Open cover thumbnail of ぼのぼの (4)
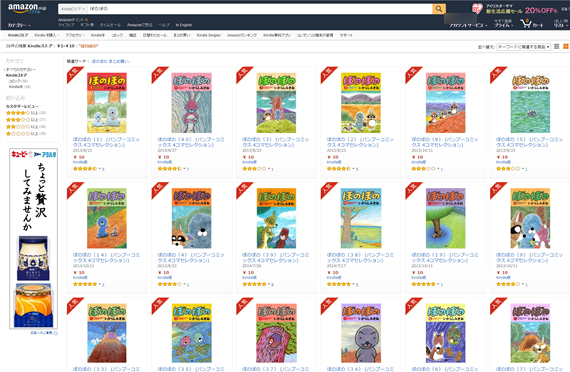The image size is (570, 372). pos(191,218)
